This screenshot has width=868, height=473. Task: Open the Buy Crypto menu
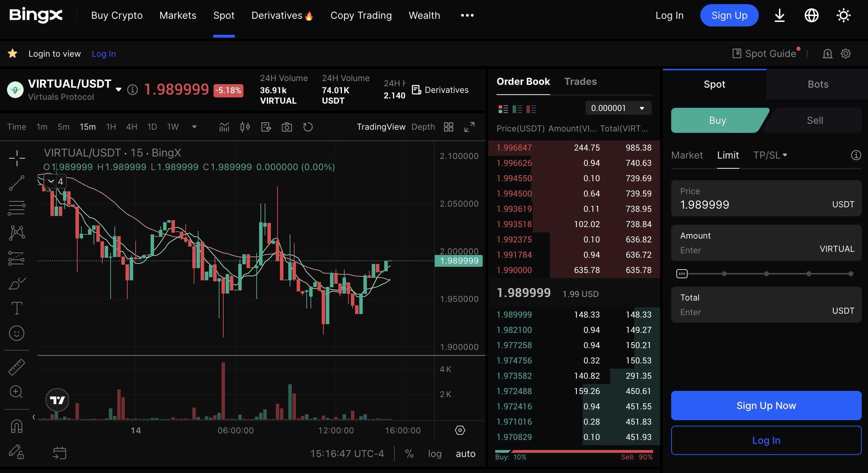[x=117, y=15]
